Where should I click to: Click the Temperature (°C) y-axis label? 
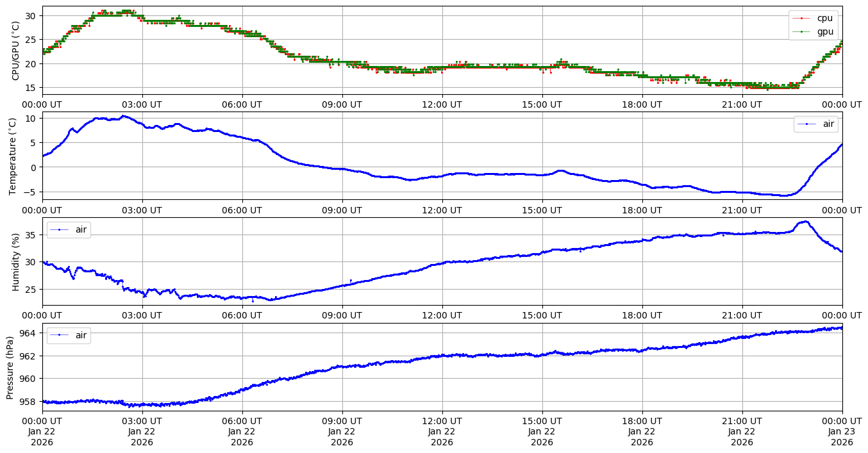[x=13, y=156]
